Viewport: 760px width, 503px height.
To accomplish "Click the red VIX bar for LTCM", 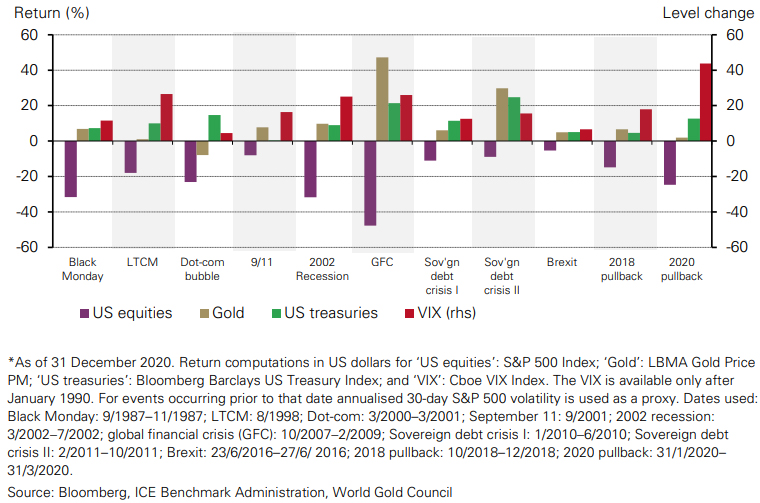I will (x=166, y=117).
